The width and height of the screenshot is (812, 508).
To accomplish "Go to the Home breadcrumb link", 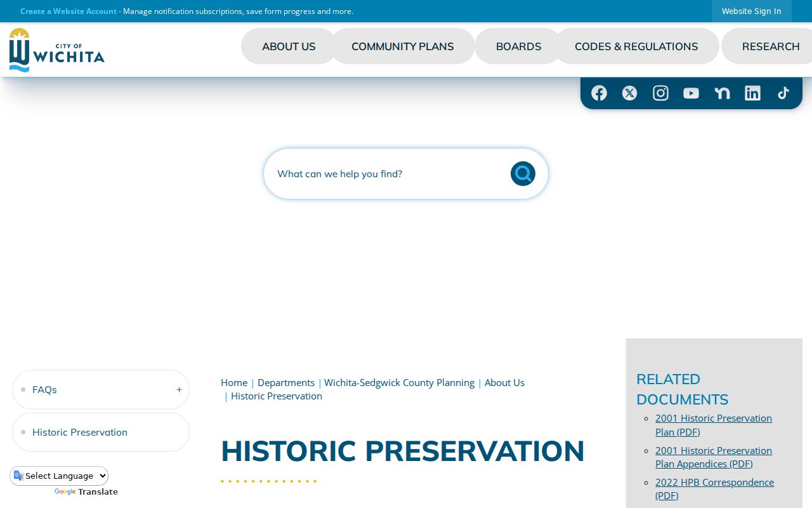I will pos(234,382).
